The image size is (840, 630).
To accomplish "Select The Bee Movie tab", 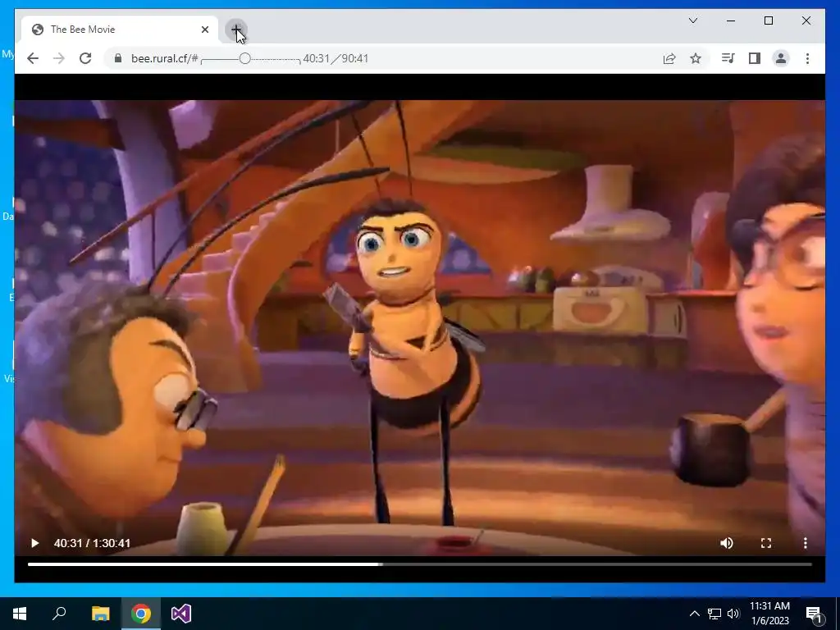I will 120,30.
